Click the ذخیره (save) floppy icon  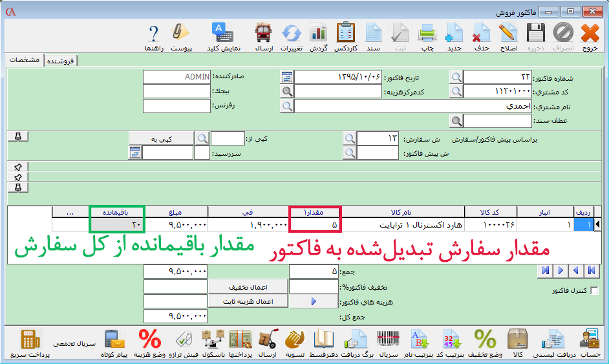(536, 33)
